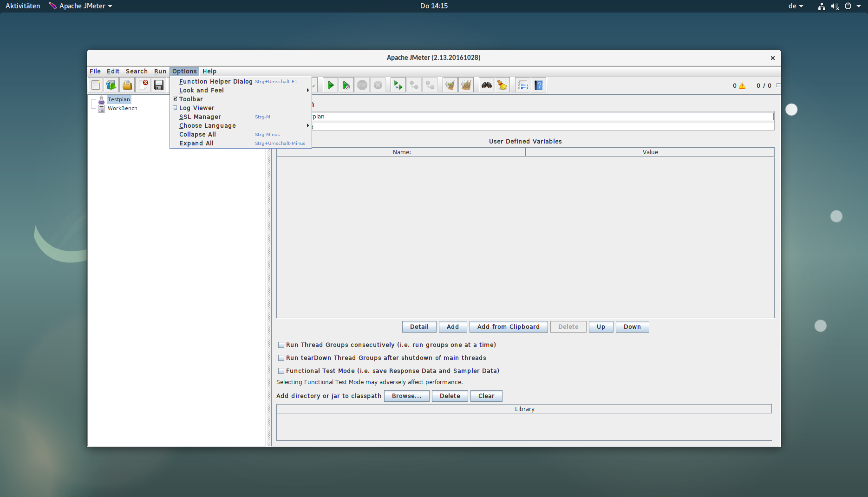Open the File menu
The width and height of the screenshot is (868, 497).
(x=95, y=71)
